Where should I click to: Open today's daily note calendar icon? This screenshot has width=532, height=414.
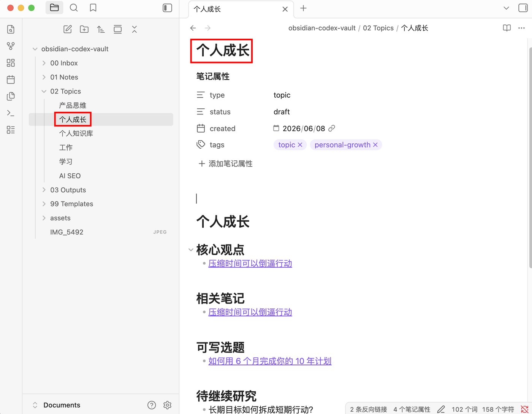(x=11, y=79)
